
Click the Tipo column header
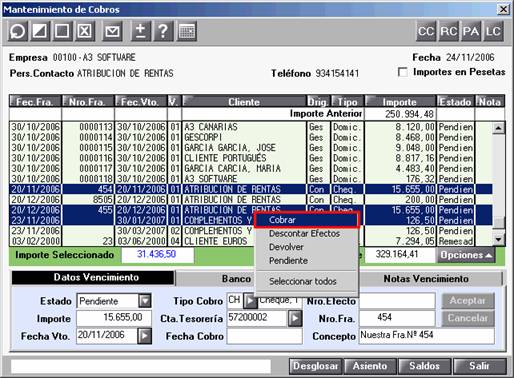(x=347, y=101)
